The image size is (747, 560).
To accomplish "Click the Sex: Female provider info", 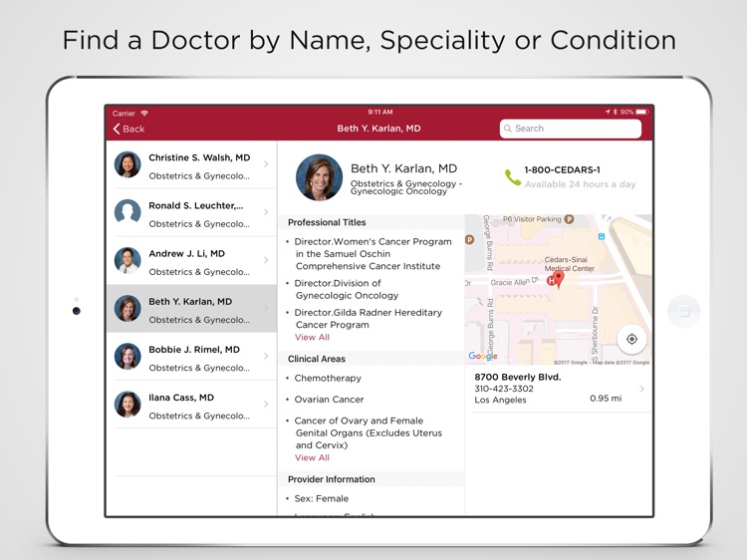I will tap(322, 498).
